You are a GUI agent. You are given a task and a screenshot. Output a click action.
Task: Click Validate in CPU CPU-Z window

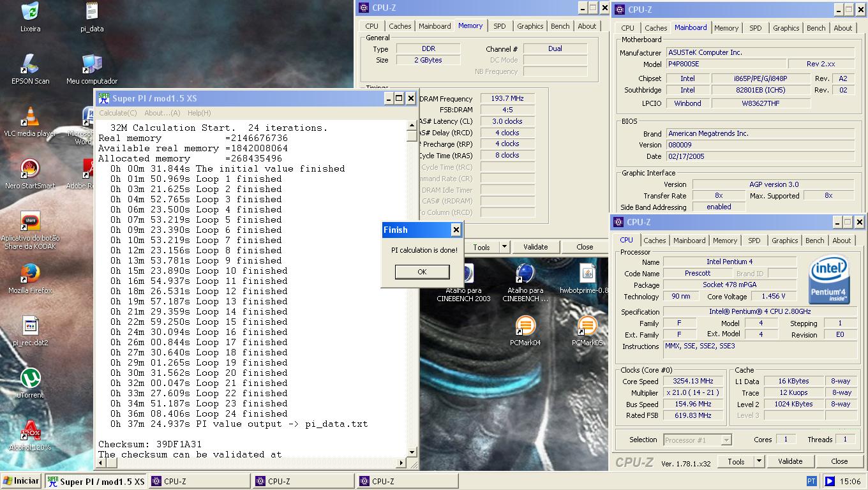[790, 461]
